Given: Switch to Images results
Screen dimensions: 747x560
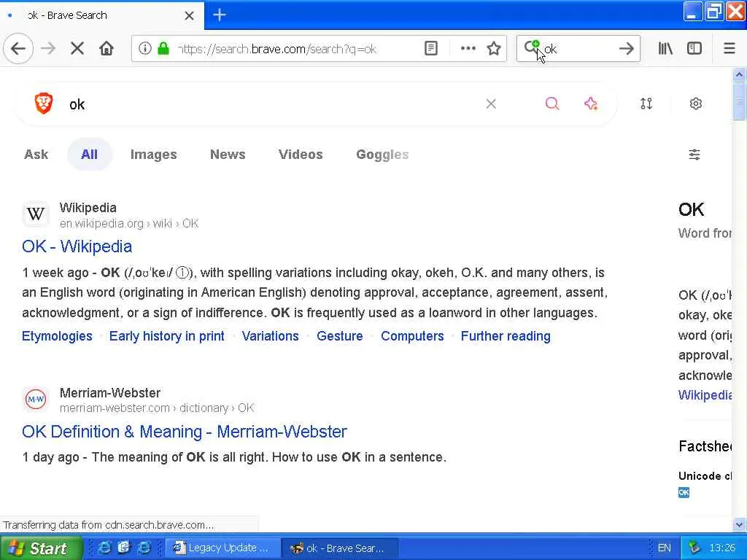Looking at the screenshot, I should (153, 155).
